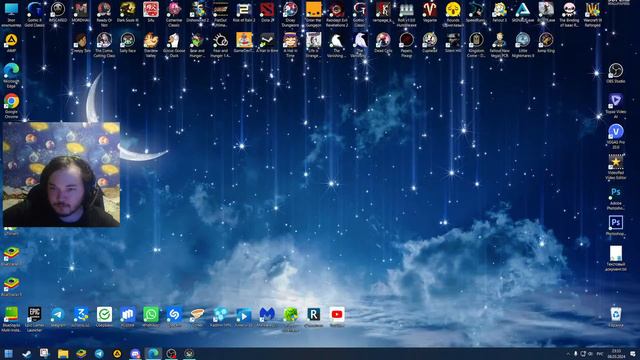Open the Telegram desktop shortcut
Viewport: 640px width, 360px height.
(58, 317)
